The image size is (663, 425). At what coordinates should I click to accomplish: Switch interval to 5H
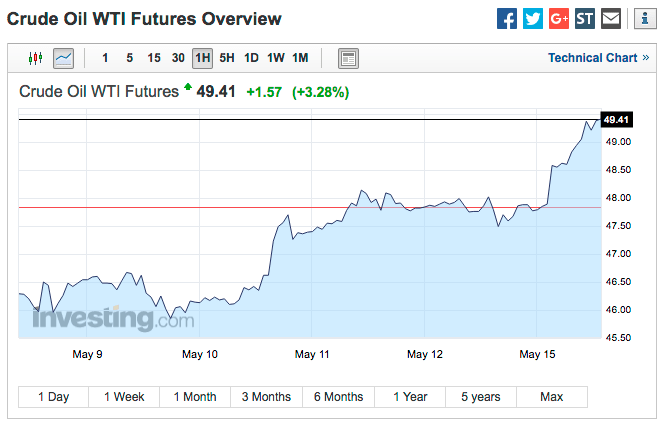pos(227,58)
